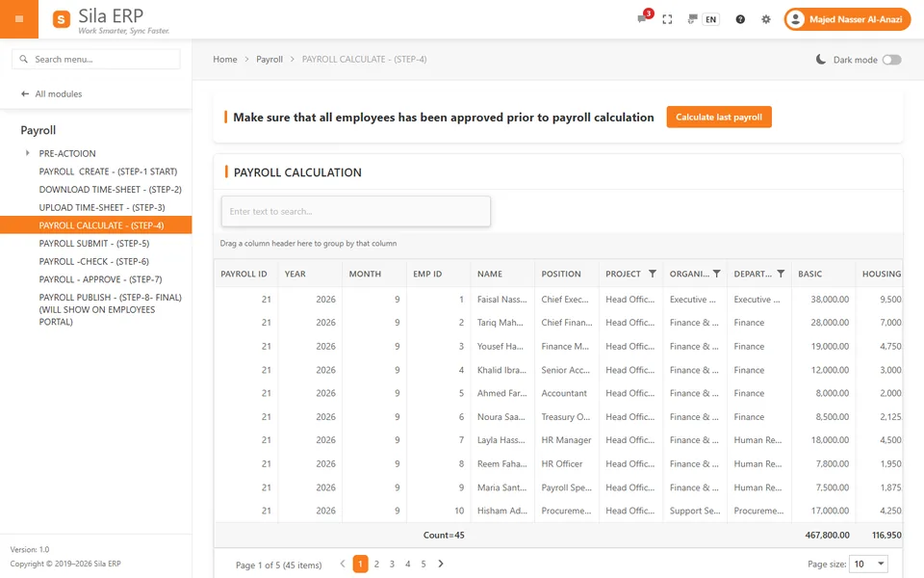Open the DEPART... column filter icon
This screenshot has height=578, width=924.
tap(781, 274)
